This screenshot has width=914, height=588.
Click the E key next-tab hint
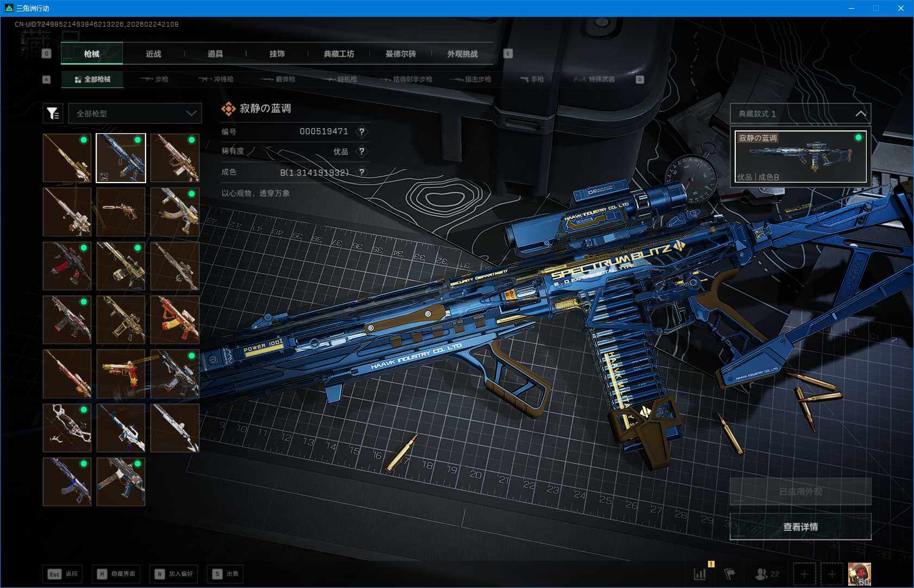coord(508,53)
